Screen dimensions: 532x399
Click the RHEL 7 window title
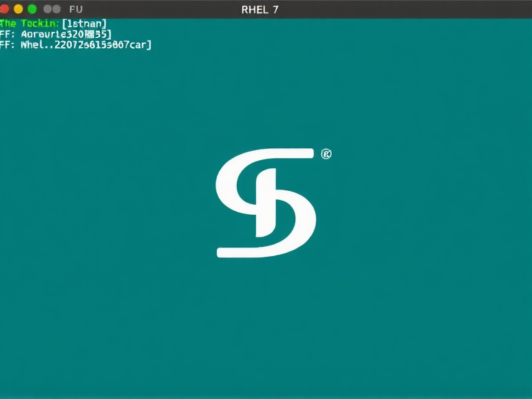point(261,9)
